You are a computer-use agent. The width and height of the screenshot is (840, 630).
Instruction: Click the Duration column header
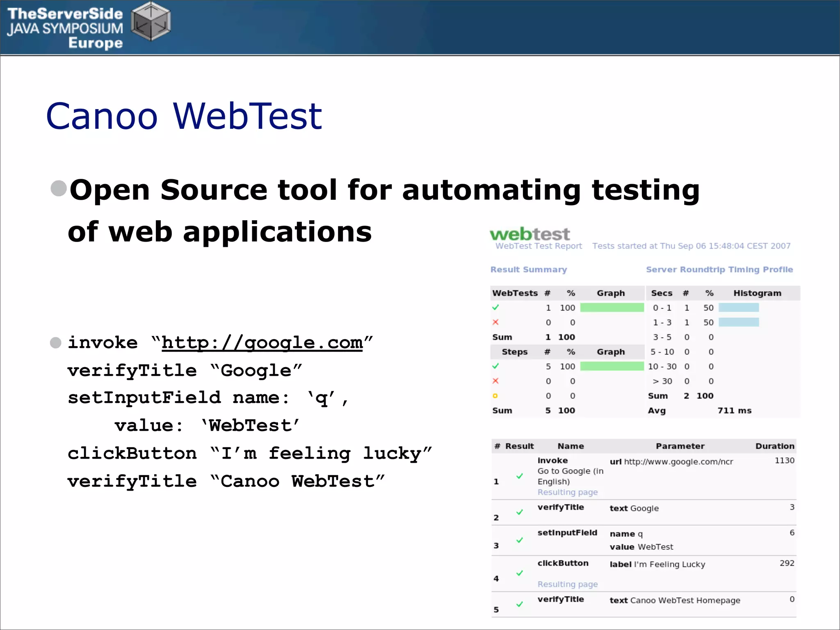[774, 446]
